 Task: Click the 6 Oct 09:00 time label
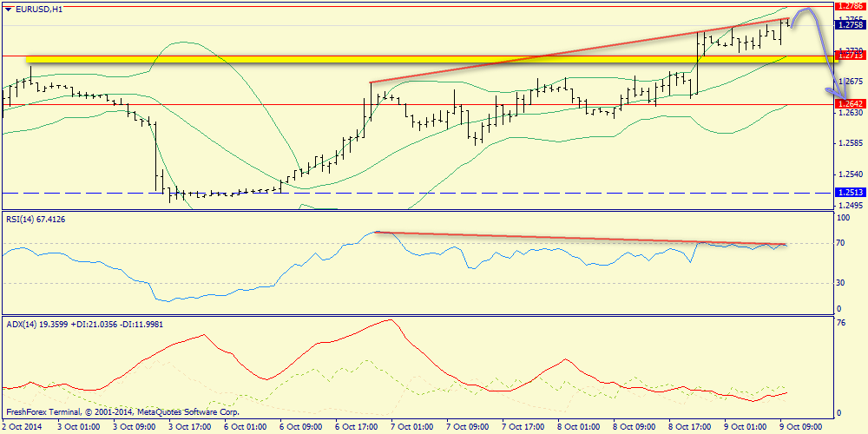pos(300,427)
